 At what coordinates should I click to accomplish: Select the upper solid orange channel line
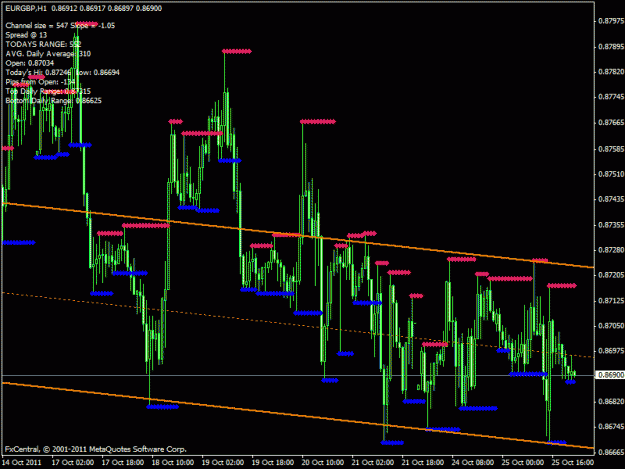[x=298, y=235]
